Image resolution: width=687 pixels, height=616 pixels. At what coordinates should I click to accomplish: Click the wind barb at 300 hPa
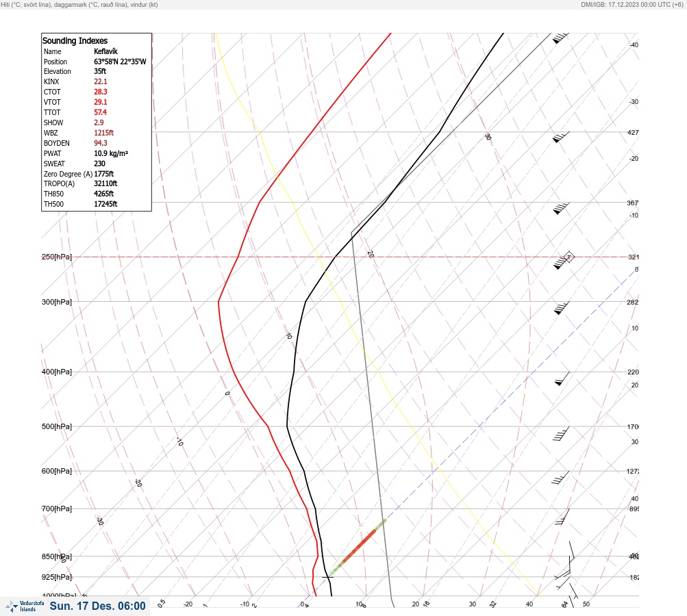click(561, 308)
